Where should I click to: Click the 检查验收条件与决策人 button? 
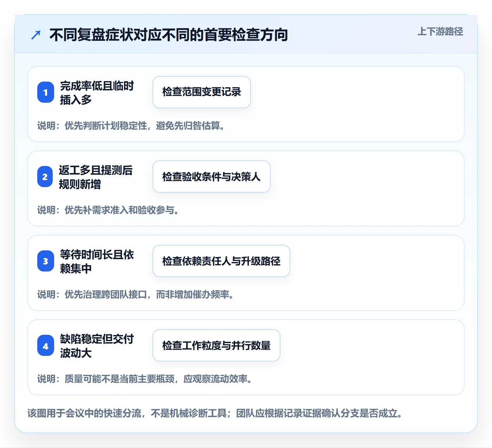click(x=212, y=177)
